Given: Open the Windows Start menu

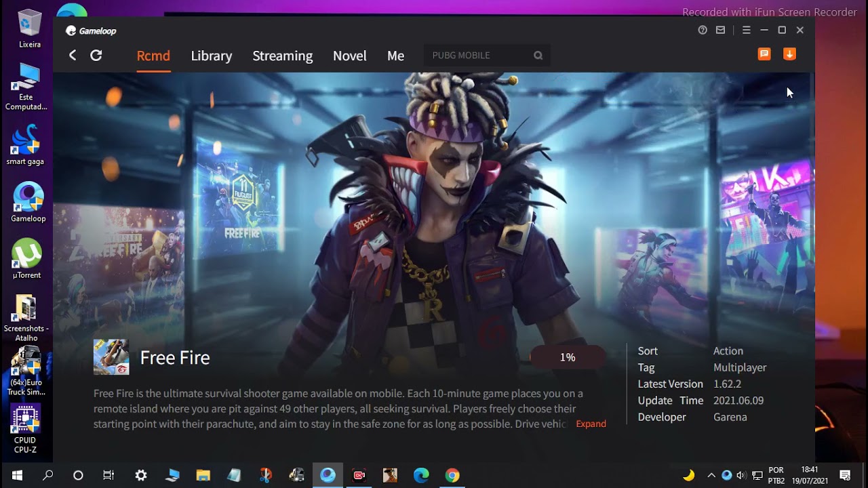Looking at the screenshot, I should [17, 475].
